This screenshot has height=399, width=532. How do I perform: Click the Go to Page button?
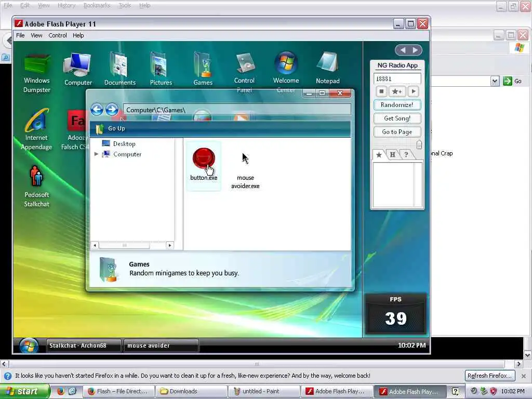(397, 132)
